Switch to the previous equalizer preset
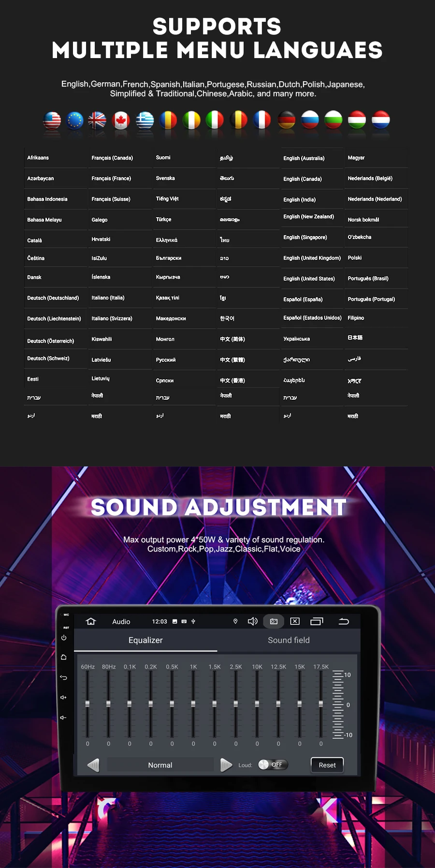Image resolution: width=435 pixels, height=868 pixels. [x=93, y=765]
